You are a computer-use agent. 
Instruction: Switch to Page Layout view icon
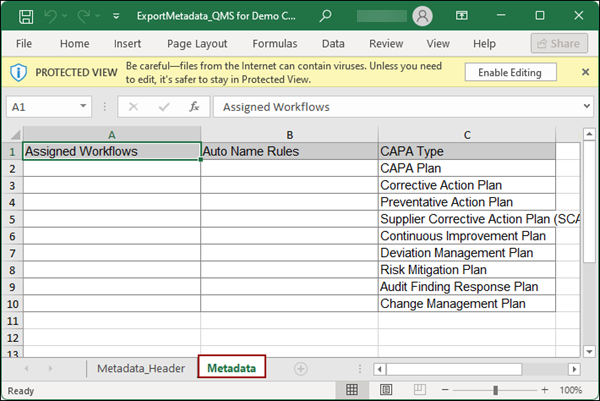(384, 390)
